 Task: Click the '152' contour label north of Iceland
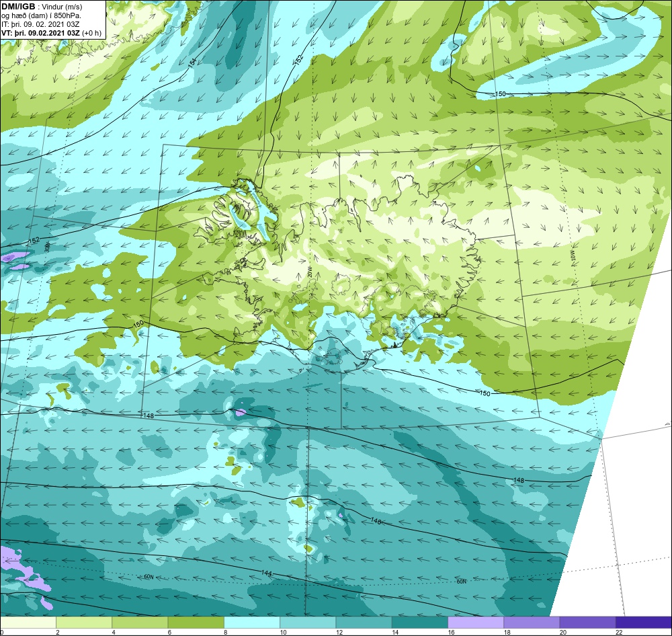click(299, 59)
